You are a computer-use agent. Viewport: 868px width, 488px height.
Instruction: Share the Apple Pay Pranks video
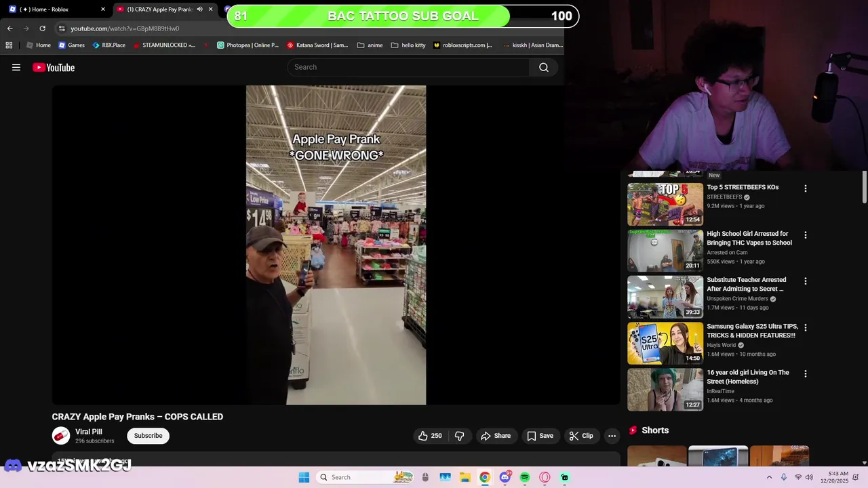(496, 436)
